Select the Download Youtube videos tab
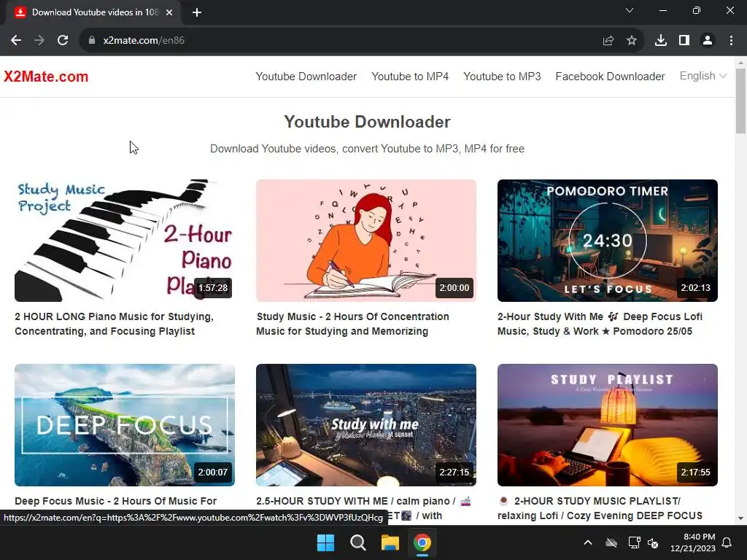This screenshot has width=747, height=560. coord(93,12)
